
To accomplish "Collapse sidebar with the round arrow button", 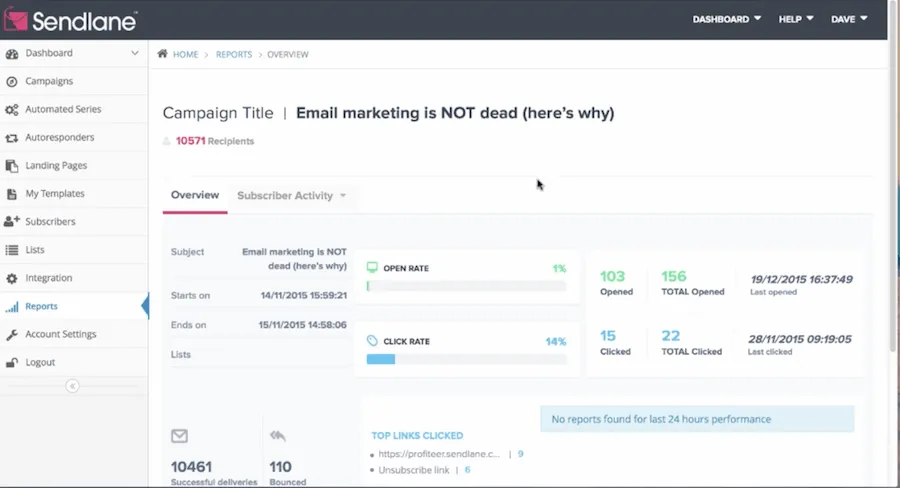I will (72, 386).
